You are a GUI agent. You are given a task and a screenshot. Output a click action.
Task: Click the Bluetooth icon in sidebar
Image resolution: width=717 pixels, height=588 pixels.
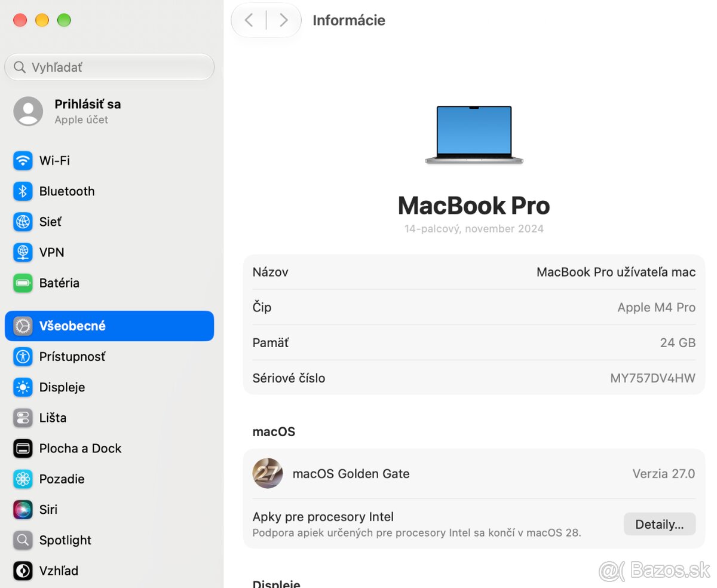coord(23,191)
